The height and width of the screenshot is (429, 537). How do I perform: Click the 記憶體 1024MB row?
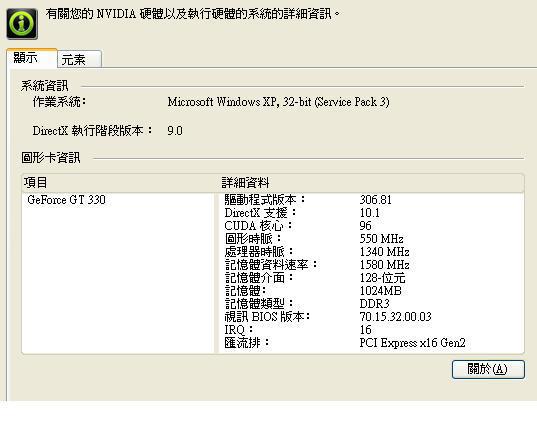372,291
